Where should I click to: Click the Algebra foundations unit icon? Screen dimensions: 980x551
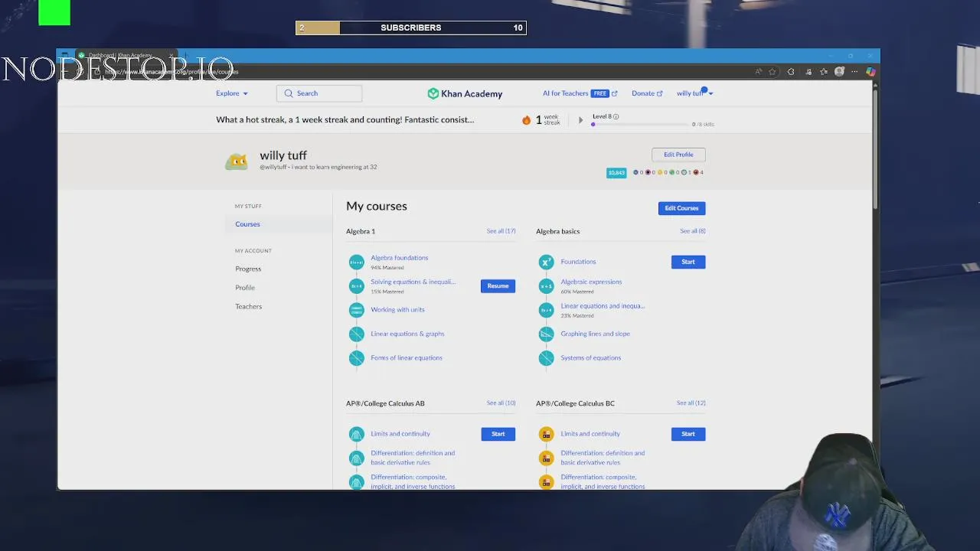coord(356,262)
